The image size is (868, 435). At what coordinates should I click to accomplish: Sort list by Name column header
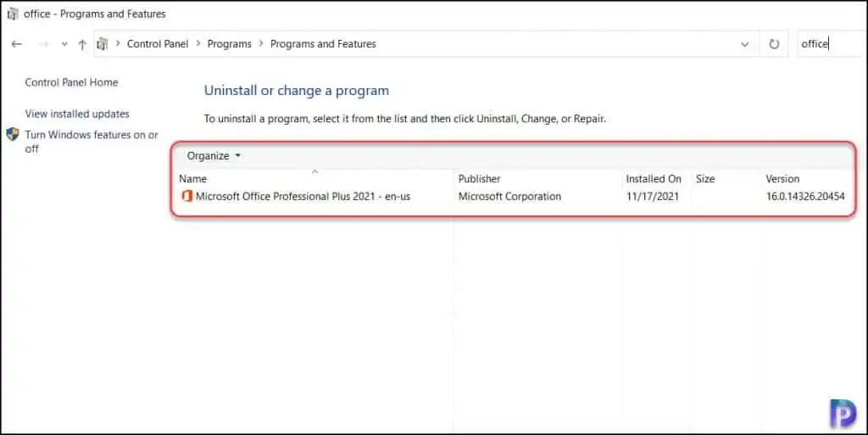click(192, 179)
